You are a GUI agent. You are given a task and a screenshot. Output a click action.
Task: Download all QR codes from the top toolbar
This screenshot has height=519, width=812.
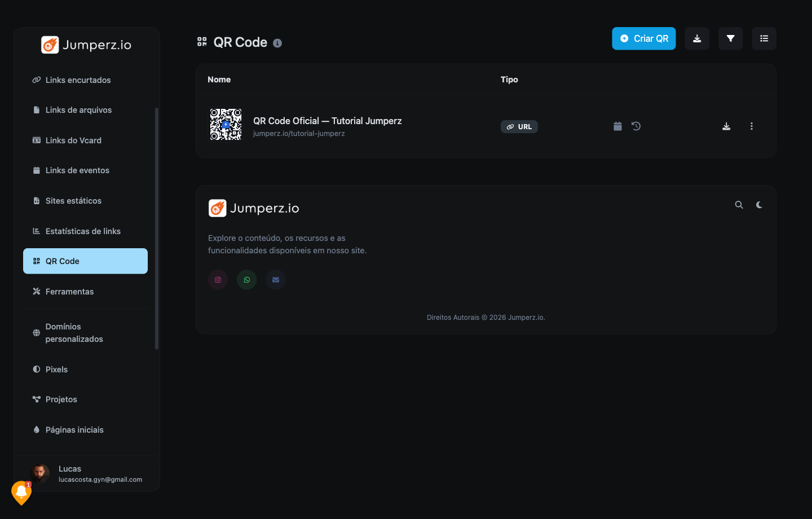697,38
